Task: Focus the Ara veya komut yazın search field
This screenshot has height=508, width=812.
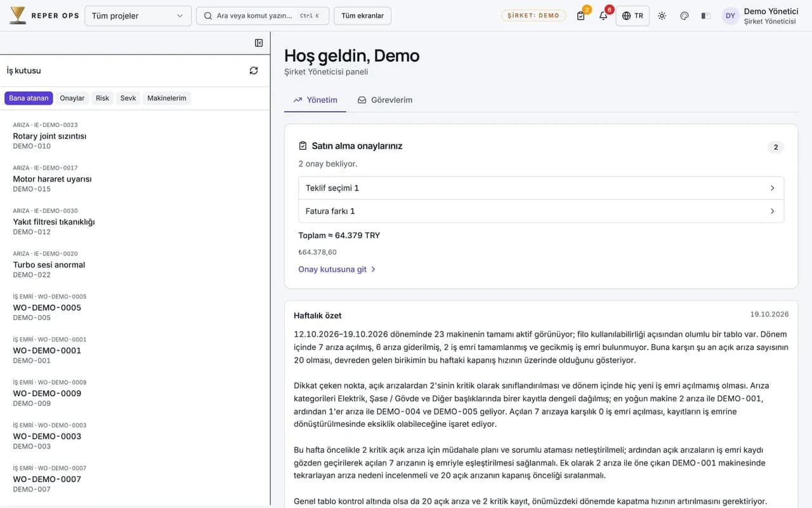Action: [263, 16]
